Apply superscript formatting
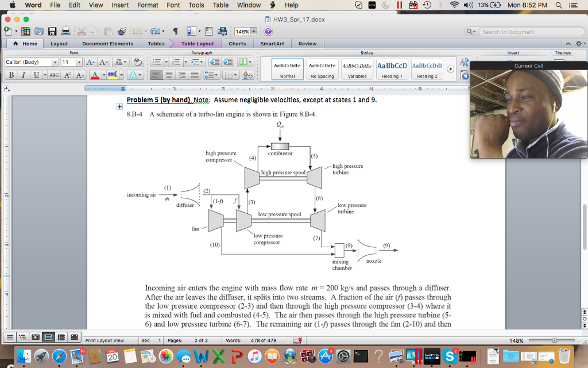This screenshot has width=588, height=368. click(67, 75)
